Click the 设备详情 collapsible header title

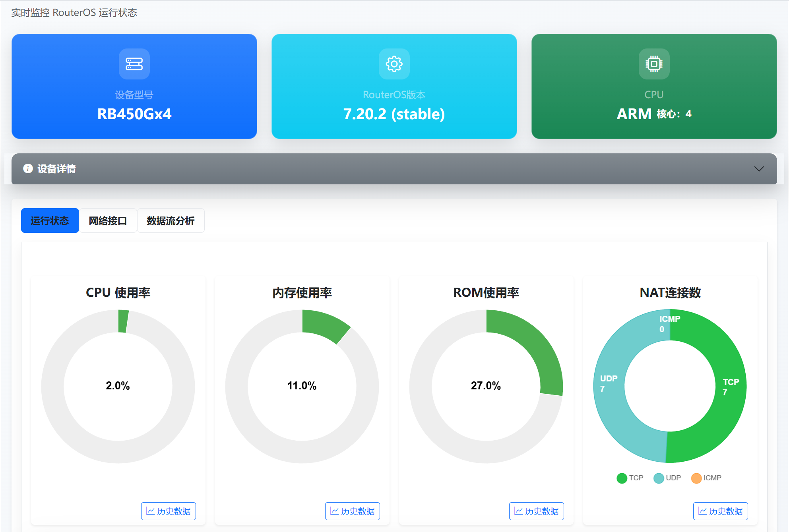pyautogui.click(x=56, y=169)
